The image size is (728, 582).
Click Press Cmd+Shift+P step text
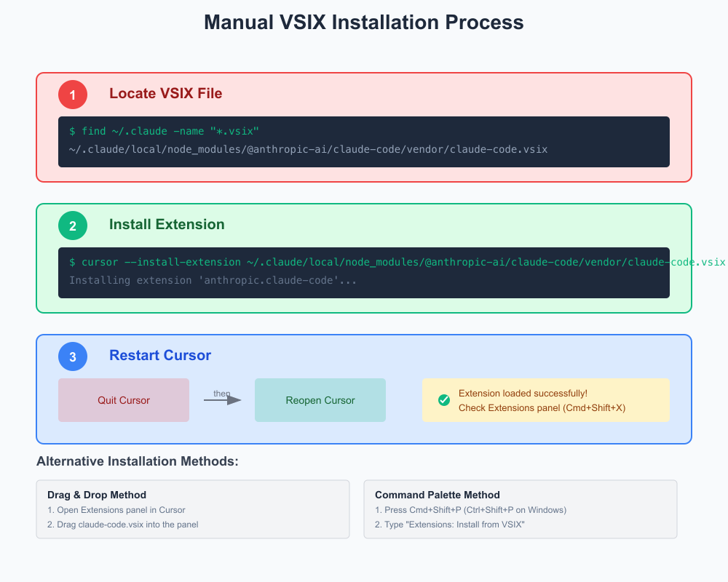[471, 510]
